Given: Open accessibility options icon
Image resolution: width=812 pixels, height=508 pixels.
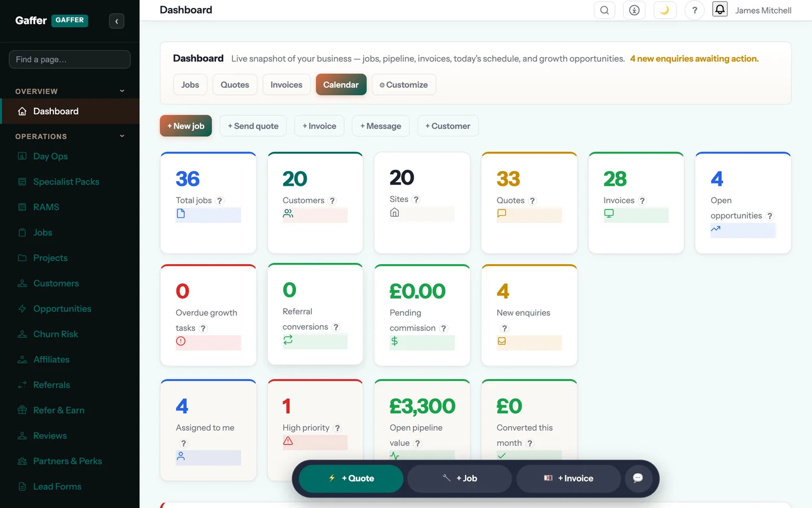Looking at the screenshot, I should click(634, 10).
